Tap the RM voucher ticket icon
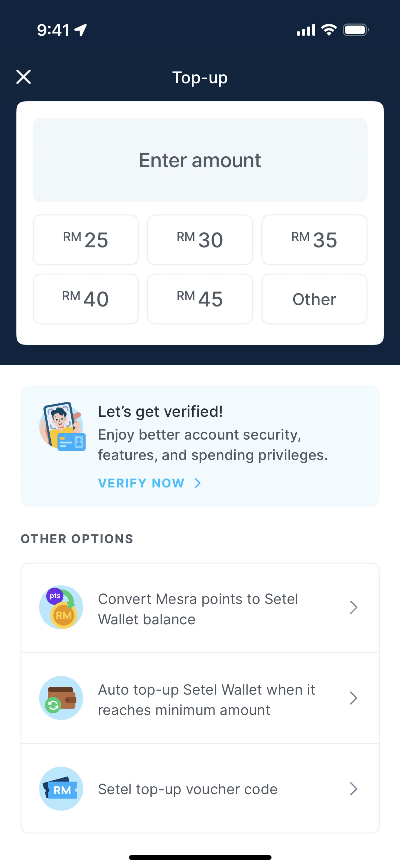400x868 pixels. 61,789
